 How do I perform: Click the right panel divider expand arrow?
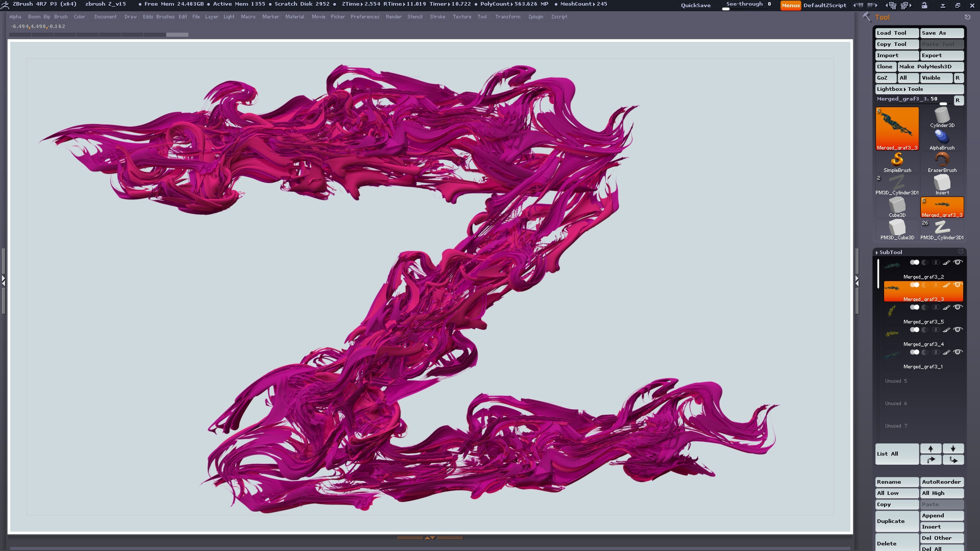857,280
